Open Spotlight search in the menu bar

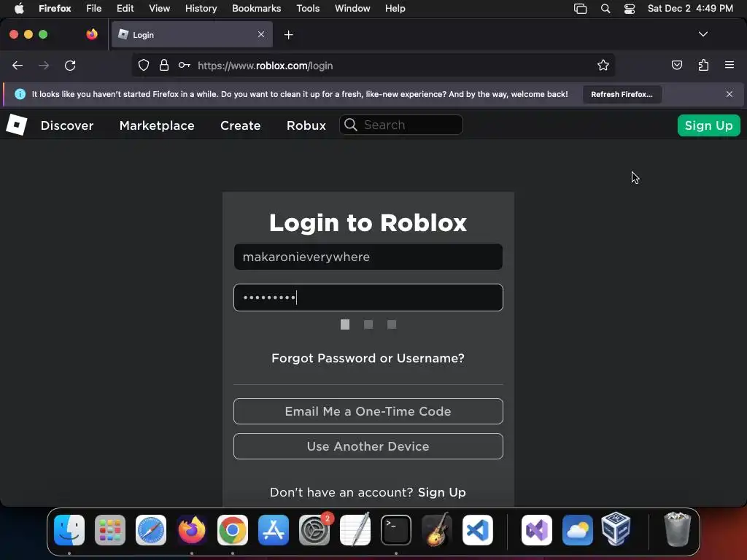tap(605, 9)
